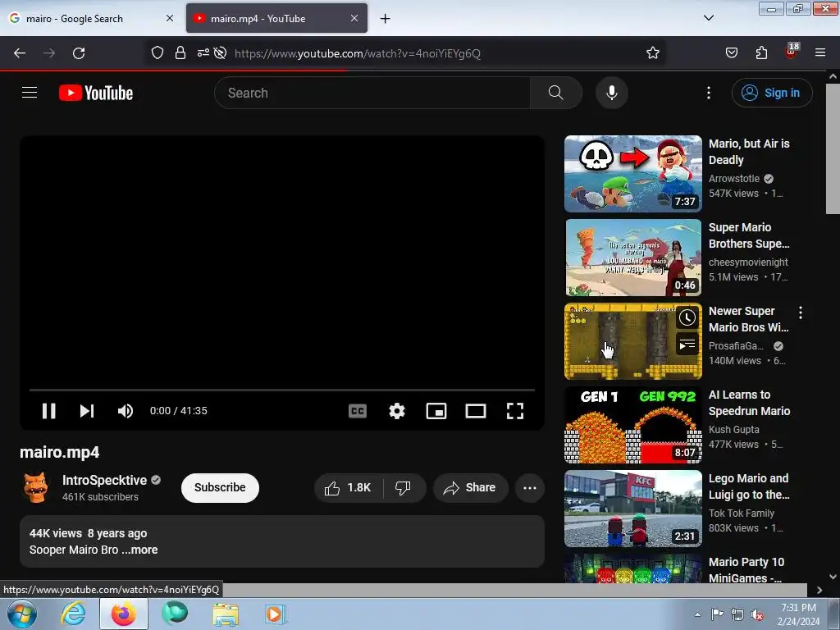
Task: Search with your voice microphone
Action: [612, 93]
